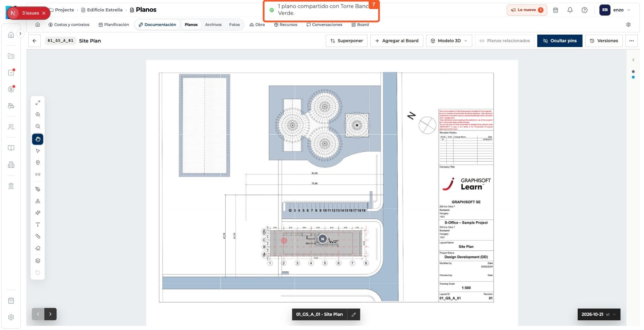Go back with the arrow button

tap(35, 41)
